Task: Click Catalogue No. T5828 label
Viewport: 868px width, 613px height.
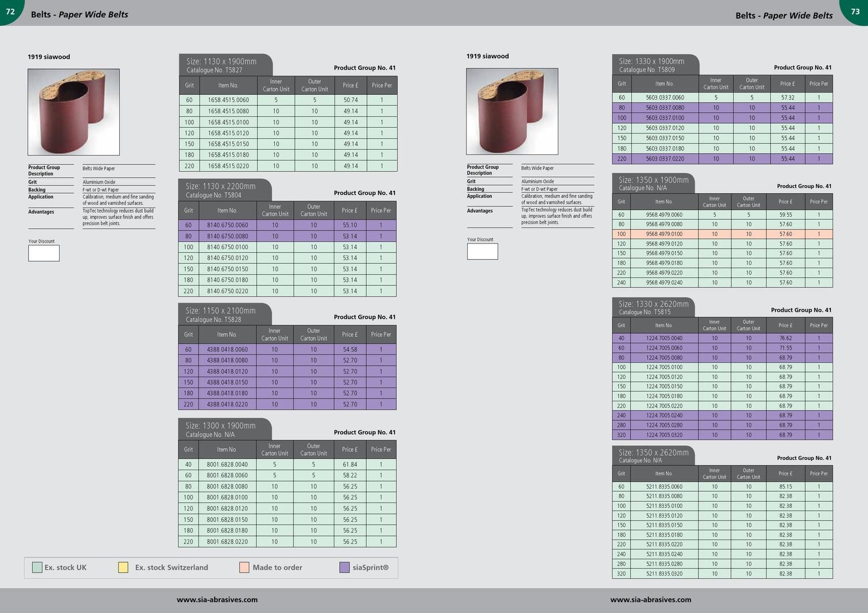Action: 214,319
